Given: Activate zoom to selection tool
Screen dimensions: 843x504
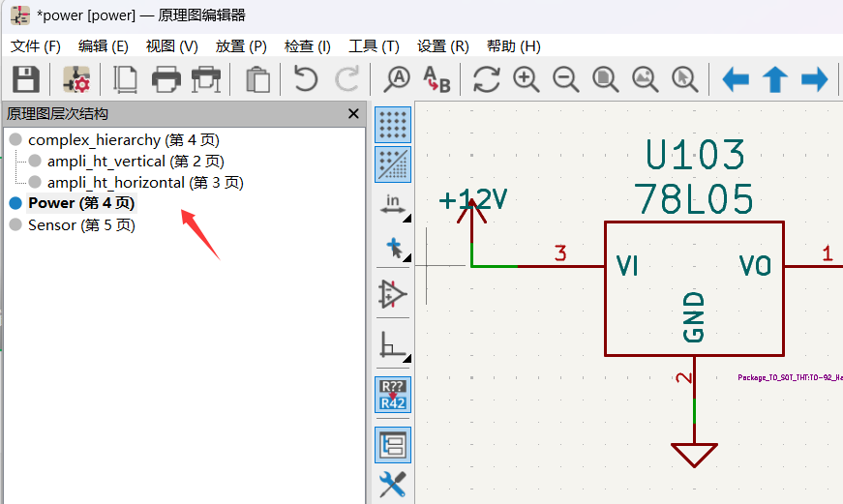Looking at the screenshot, I should pos(685,79).
